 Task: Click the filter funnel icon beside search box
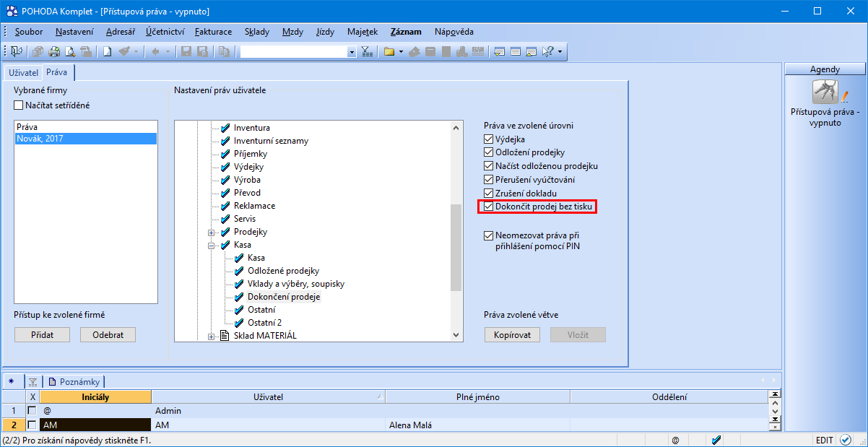(x=366, y=51)
